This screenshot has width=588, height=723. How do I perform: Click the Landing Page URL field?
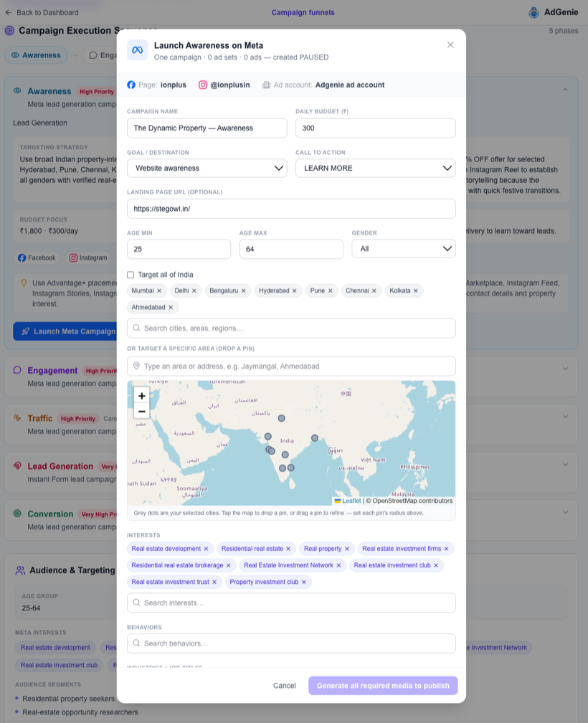[291, 209]
